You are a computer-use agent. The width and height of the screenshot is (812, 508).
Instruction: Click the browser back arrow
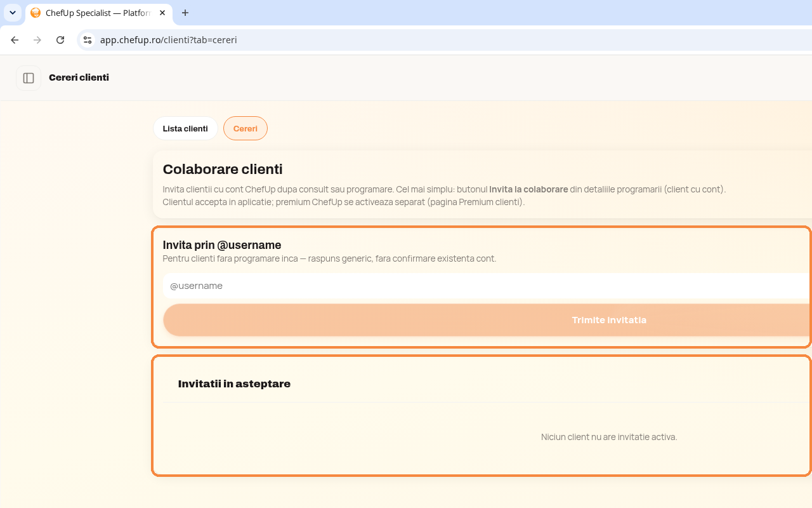(15, 40)
